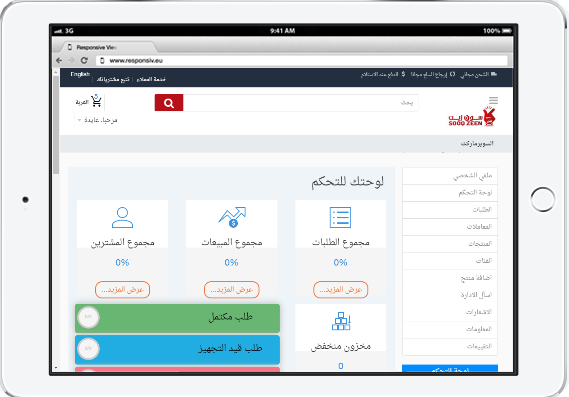Viewport: 569px width, 397px height.
Task: Click the battery indicator in status bar
Action: [x=507, y=31]
